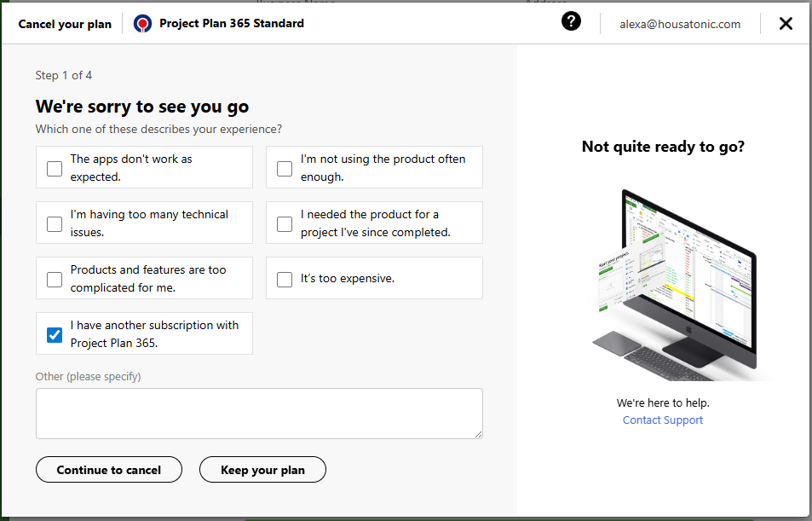Check 'I'm not using the product often enough'
This screenshot has height=521, width=812.
point(285,169)
